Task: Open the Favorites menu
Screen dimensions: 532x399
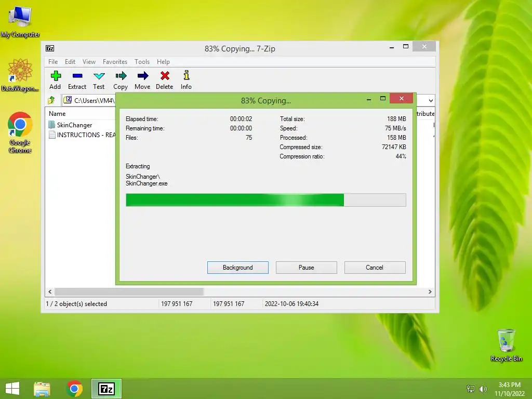Action: pos(115,62)
